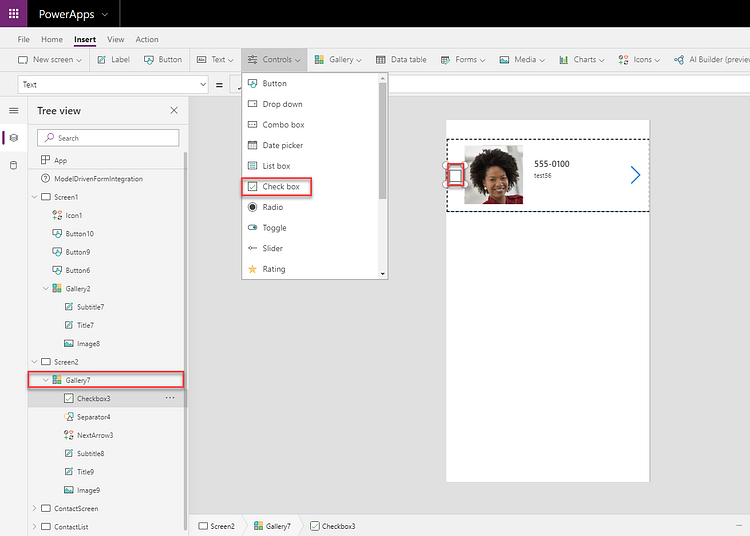
Task: Open the AI Builder menu
Action: 712,60
